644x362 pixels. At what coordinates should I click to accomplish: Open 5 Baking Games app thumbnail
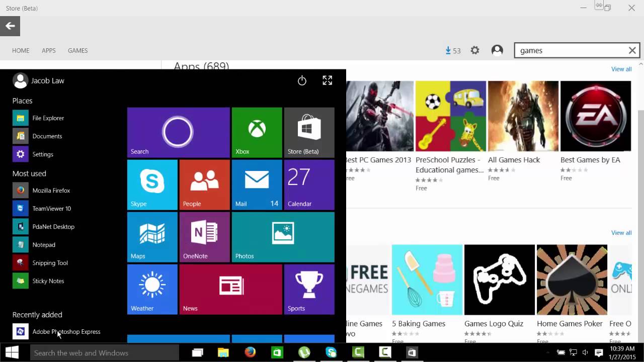(x=427, y=280)
